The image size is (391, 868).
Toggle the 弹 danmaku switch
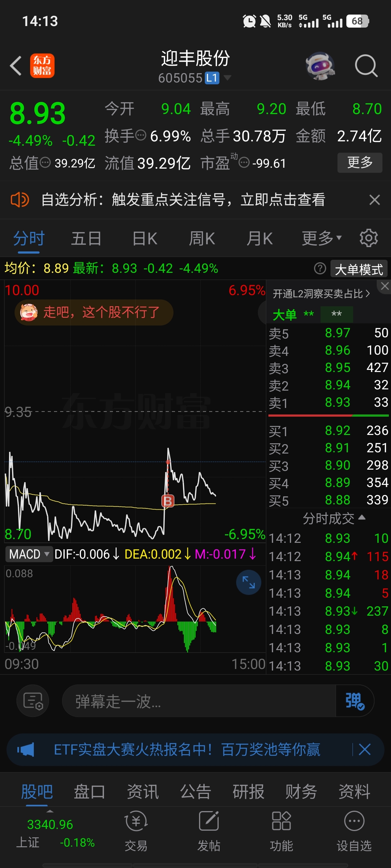355,701
